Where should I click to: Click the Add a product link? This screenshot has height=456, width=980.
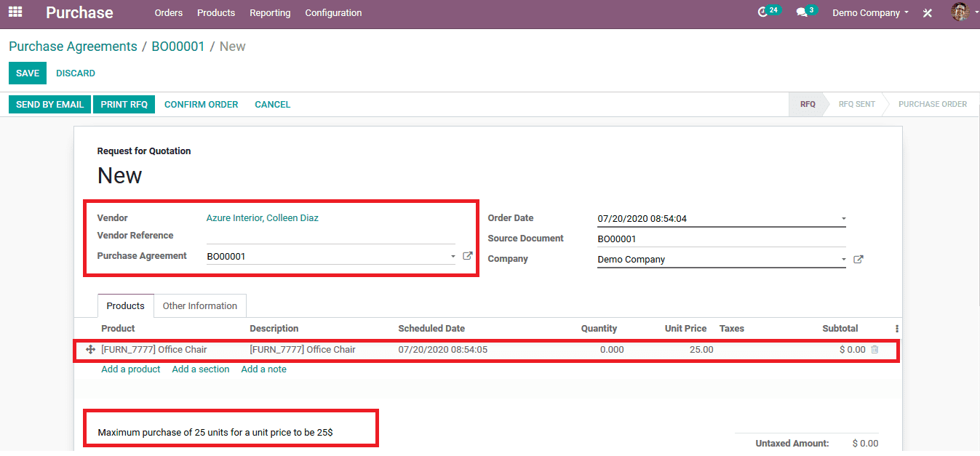pos(131,369)
